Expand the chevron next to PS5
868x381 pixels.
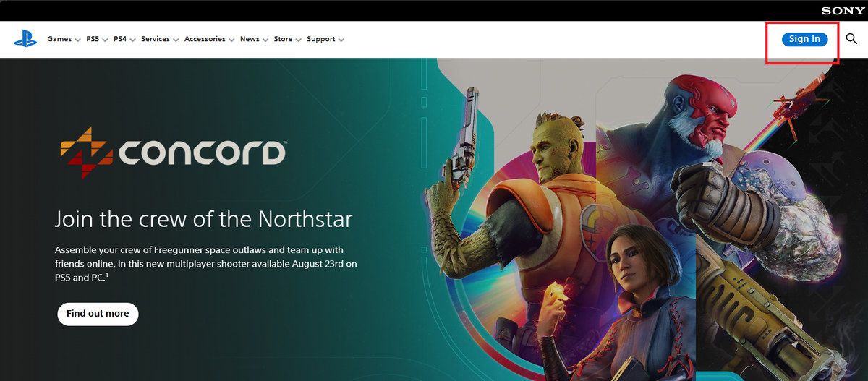[106, 40]
